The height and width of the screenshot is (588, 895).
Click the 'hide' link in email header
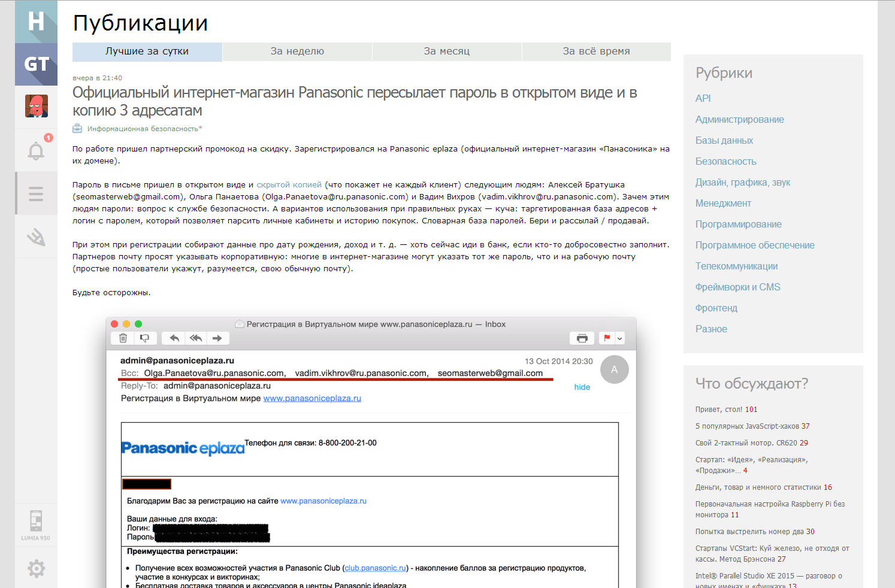(x=582, y=387)
